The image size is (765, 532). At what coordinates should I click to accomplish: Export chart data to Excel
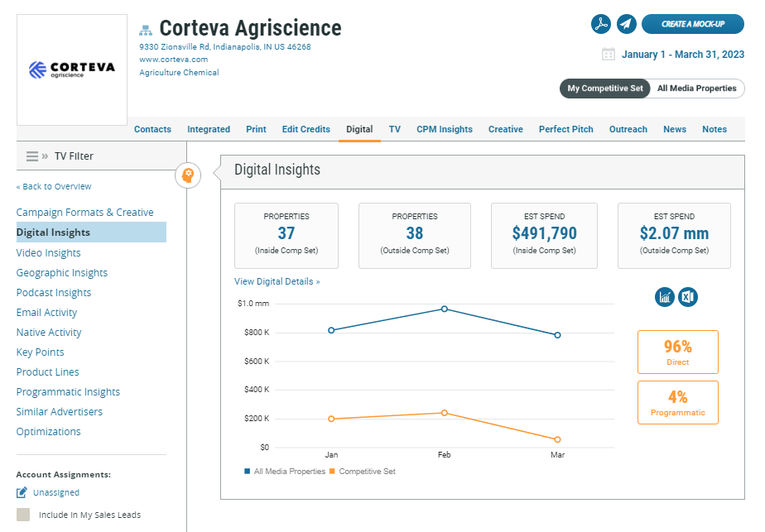click(688, 297)
